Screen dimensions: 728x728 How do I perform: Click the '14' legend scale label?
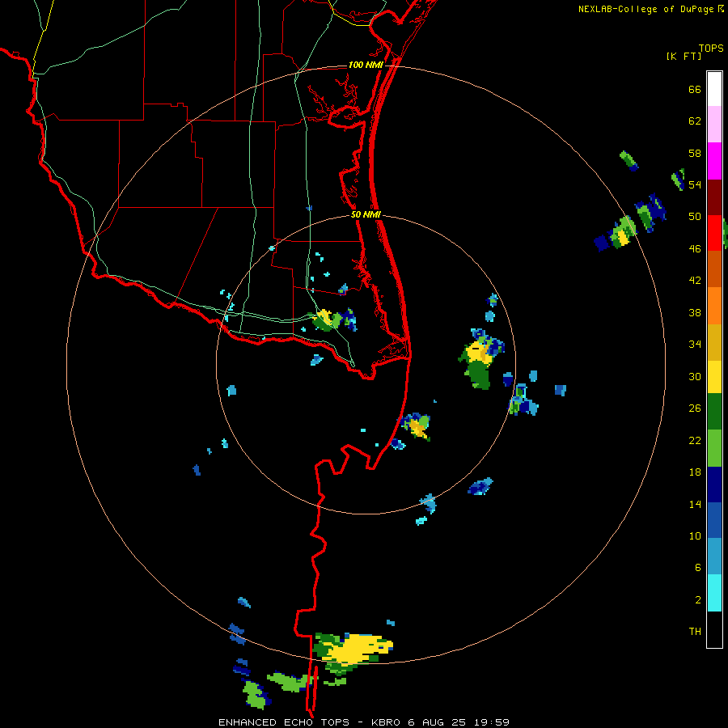pos(695,504)
